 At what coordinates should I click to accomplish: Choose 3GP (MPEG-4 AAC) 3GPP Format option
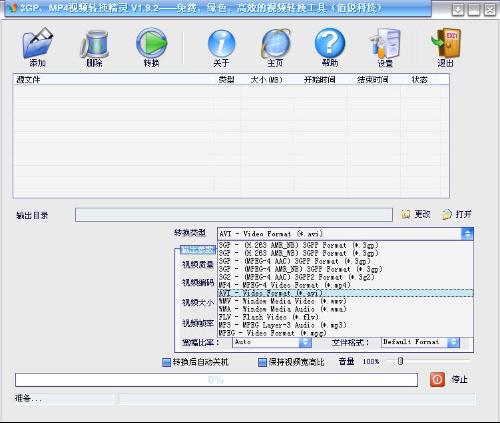[x=345, y=261]
